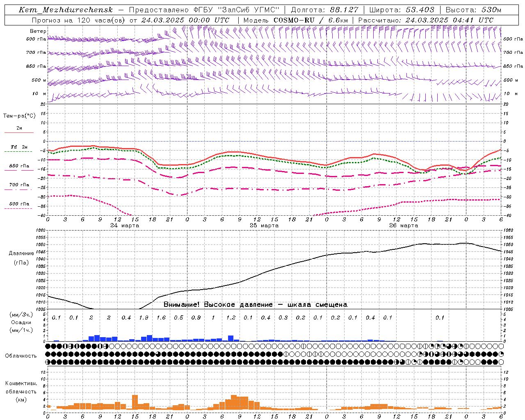Click the 0.5 precipitation value

pos(178,317)
